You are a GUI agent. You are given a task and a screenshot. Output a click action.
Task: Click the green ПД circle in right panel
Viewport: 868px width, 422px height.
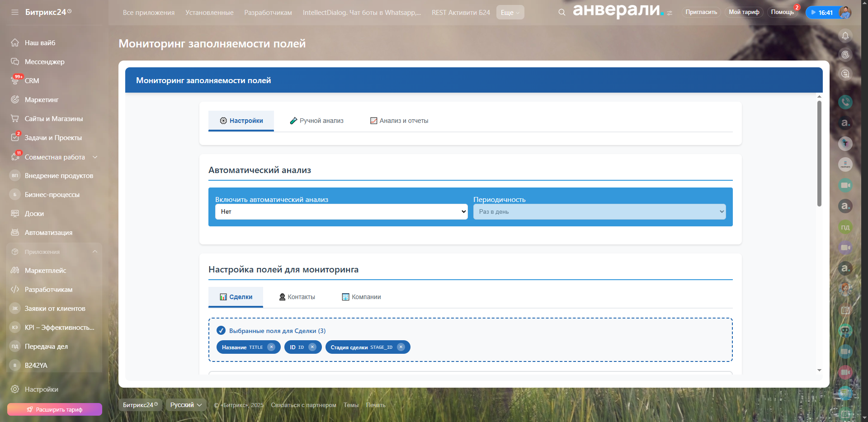[x=845, y=227]
